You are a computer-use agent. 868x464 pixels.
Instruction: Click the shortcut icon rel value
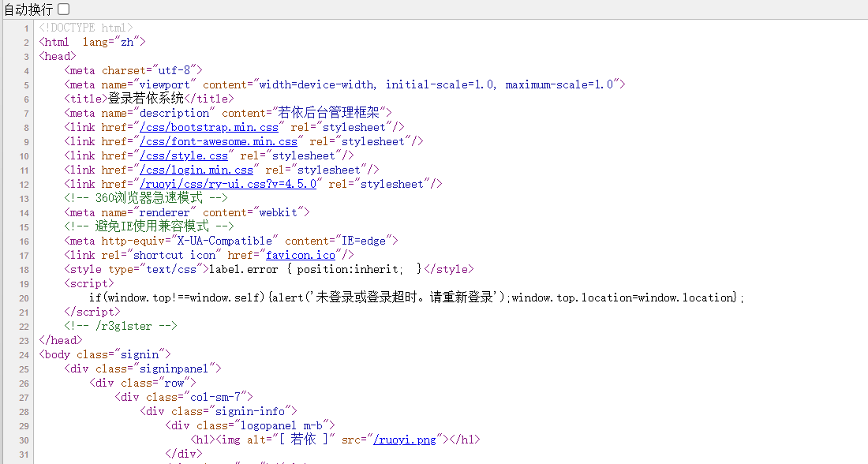pyautogui.click(x=174, y=255)
